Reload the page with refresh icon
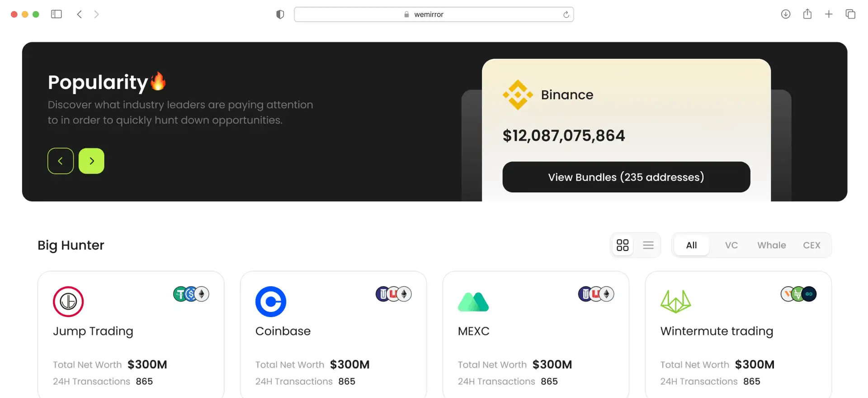 pyautogui.click(x=566, y=14)
